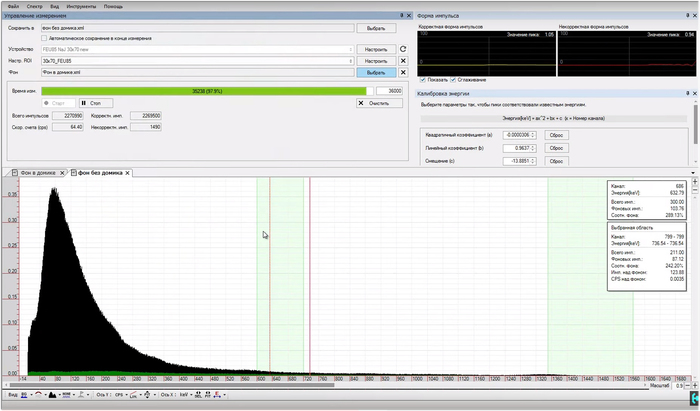Pin the Управление измерением panel

click(403, 17)
